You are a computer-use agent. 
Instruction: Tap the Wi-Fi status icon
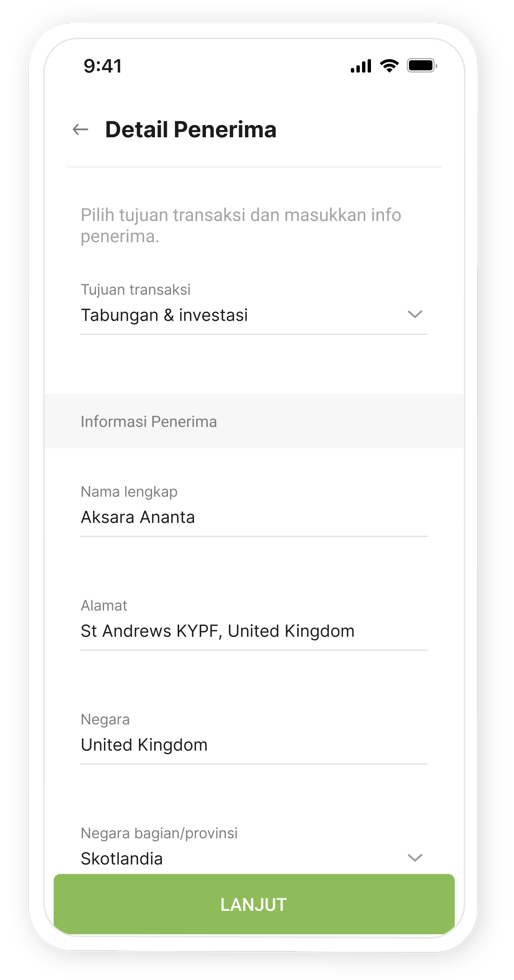point(389,66)
